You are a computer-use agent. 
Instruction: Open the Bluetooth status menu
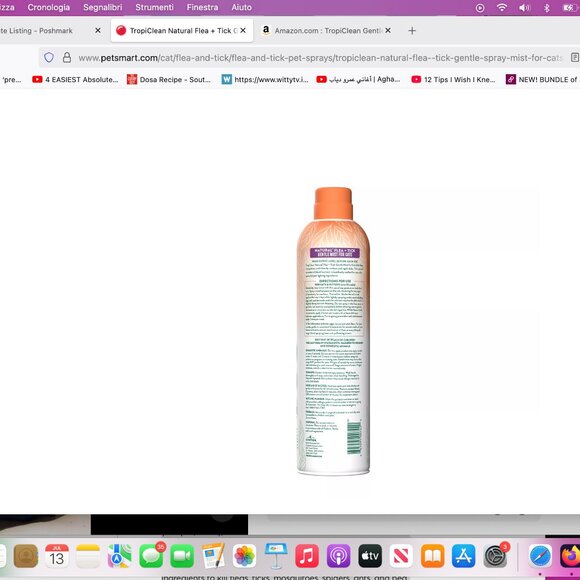click(x=546, y=8)
